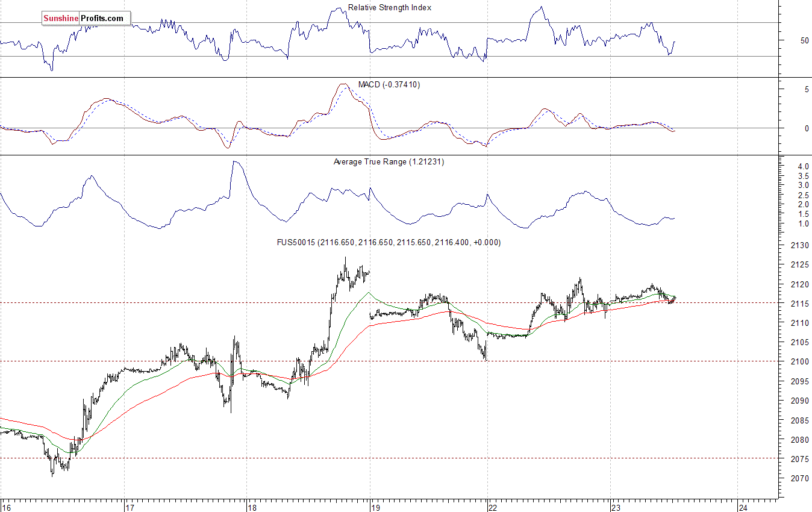Click the RSI 50 axis label
Screen dimensions: 812x512
[804, 40]
